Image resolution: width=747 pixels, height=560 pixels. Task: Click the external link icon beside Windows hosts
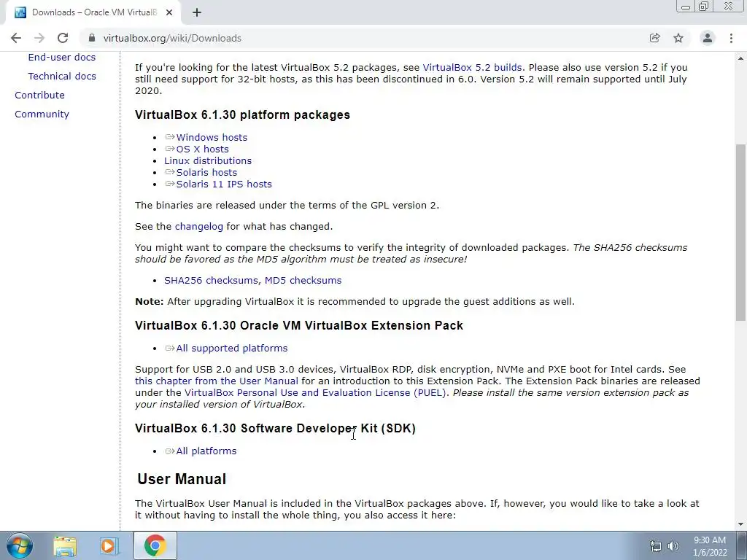pos(169,137)
